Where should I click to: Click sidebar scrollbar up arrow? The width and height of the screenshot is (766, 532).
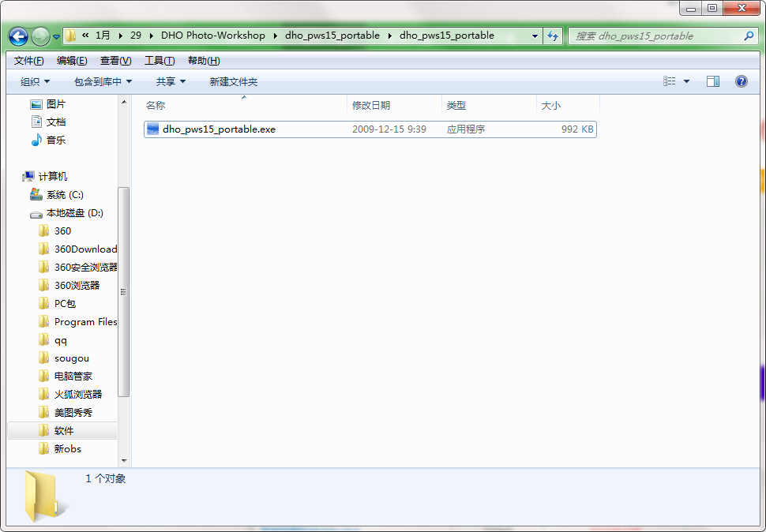124,102
